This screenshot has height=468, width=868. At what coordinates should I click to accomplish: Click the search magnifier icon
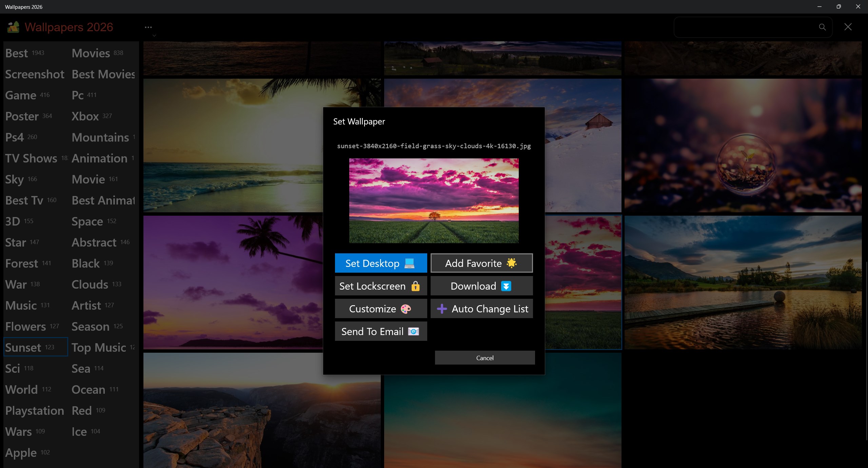[822, 27]
